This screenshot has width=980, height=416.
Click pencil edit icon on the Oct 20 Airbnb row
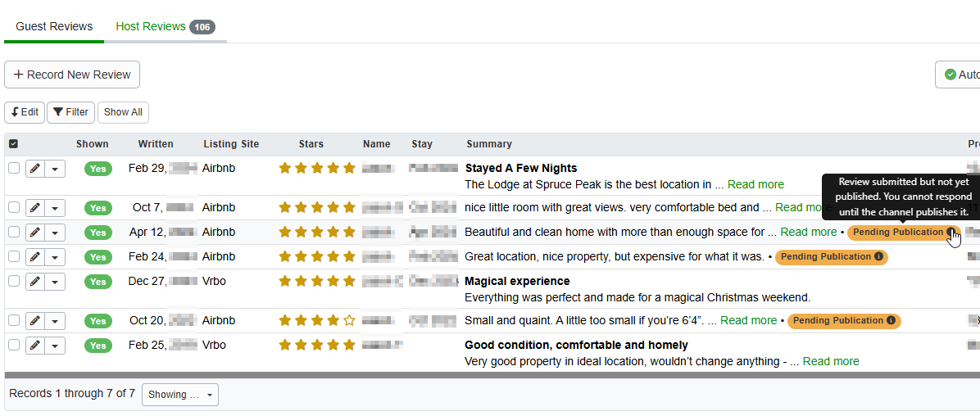coord(34,321)
